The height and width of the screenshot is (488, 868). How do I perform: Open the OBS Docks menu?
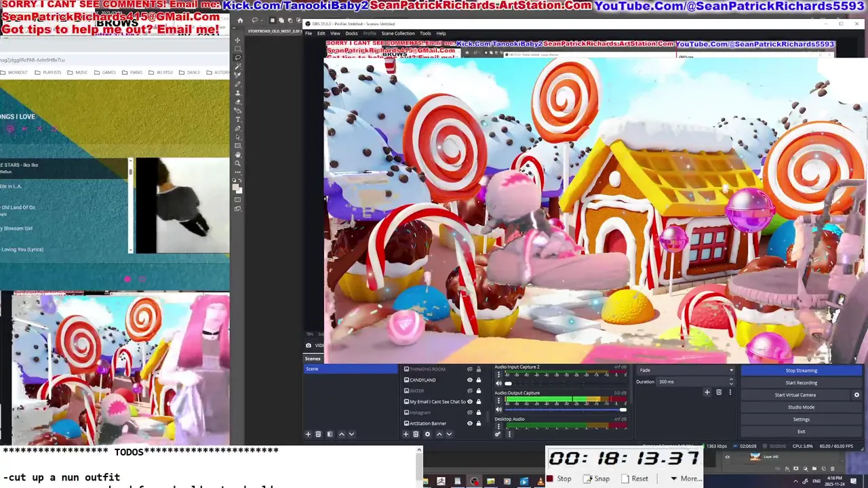[351, 33]
